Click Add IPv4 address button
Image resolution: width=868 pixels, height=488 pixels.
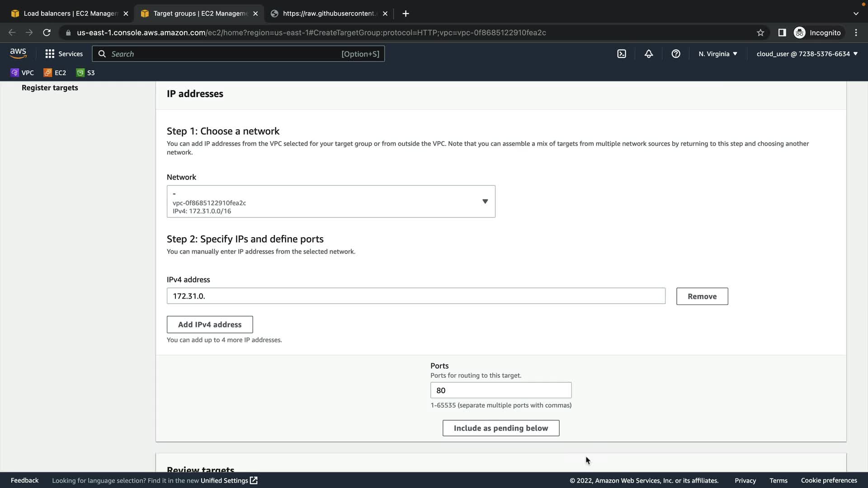[x=209, y=324]
